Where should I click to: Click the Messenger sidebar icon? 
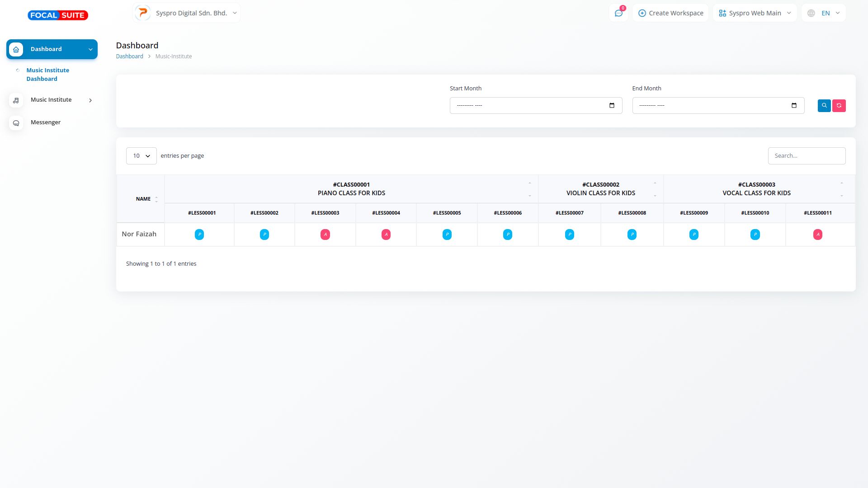coord(16,123)
